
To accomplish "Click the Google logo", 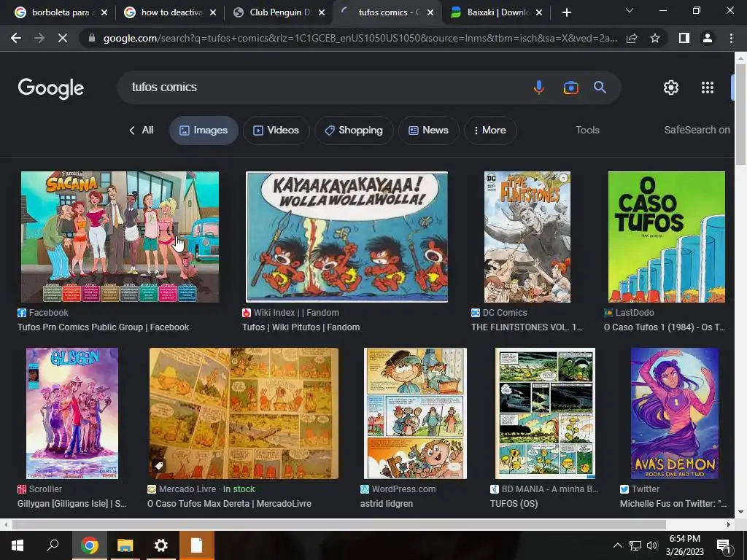I will 51,88.
